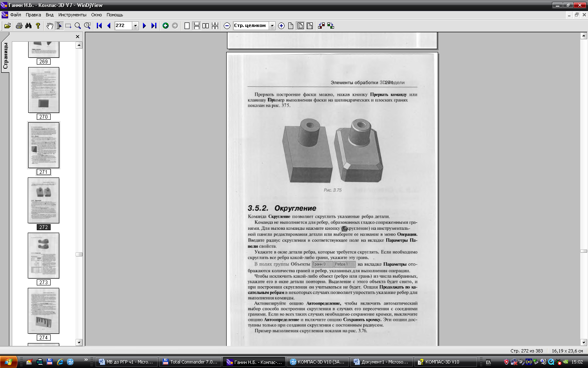
Task: Open the Помощь menu
Action: pyautogui.click(x=115, y=15)
